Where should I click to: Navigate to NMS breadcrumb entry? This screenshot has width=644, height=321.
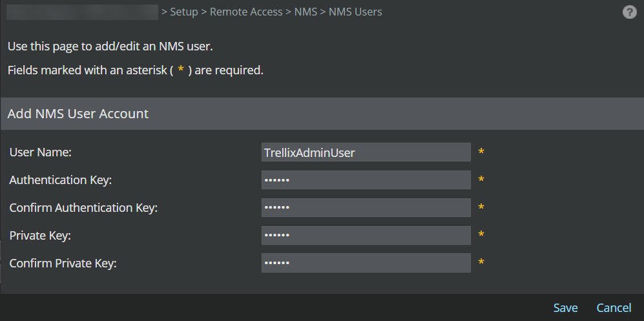306,12
